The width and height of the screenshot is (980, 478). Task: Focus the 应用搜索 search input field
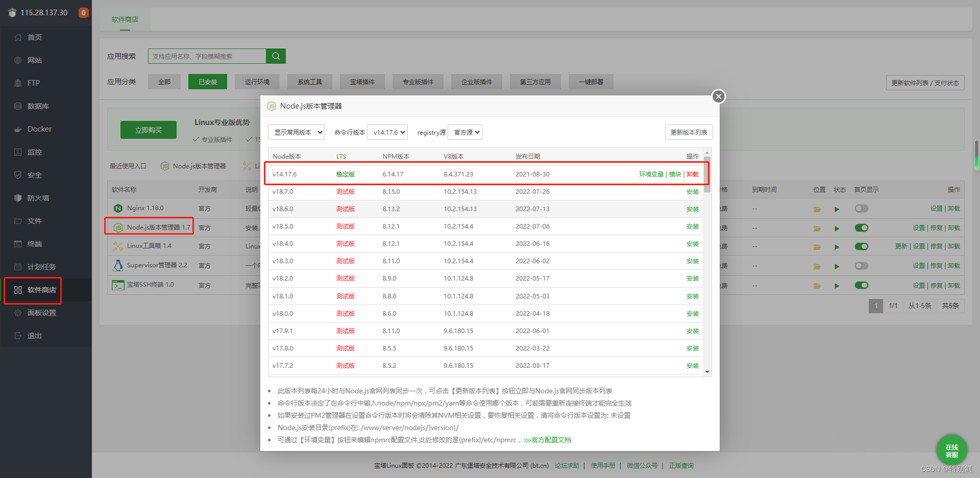click(x=207, y=56)
